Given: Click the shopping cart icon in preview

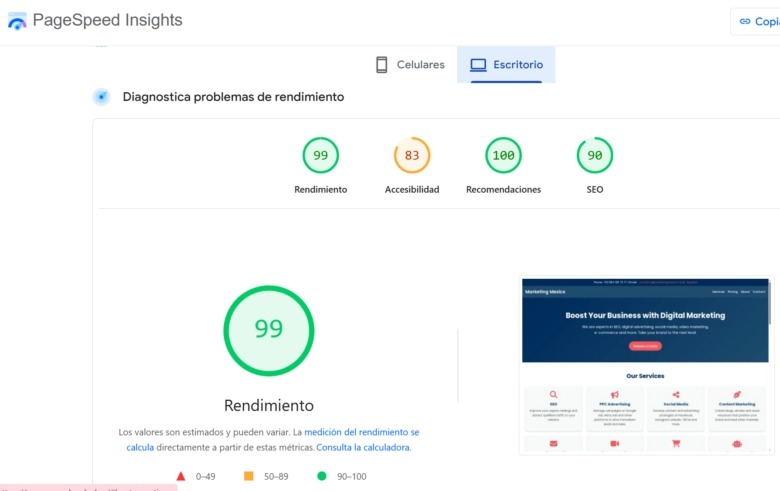Looking at the screenshot, I should click(676, 443).
